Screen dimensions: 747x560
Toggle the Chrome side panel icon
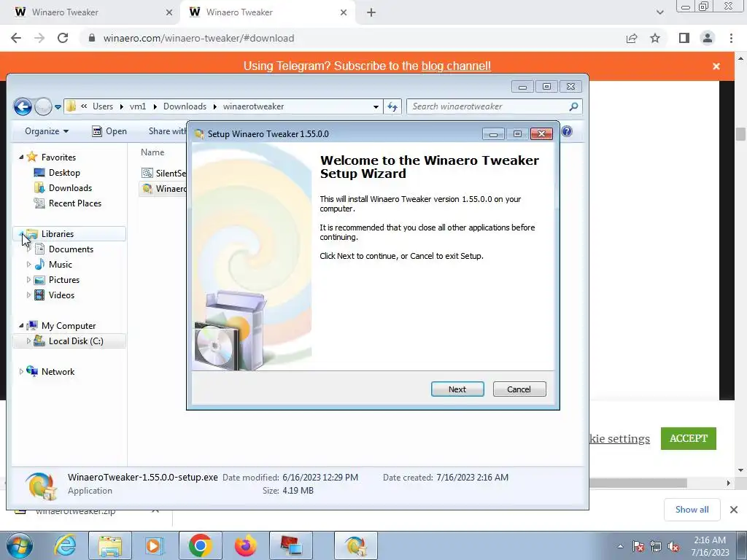(684, 38)
